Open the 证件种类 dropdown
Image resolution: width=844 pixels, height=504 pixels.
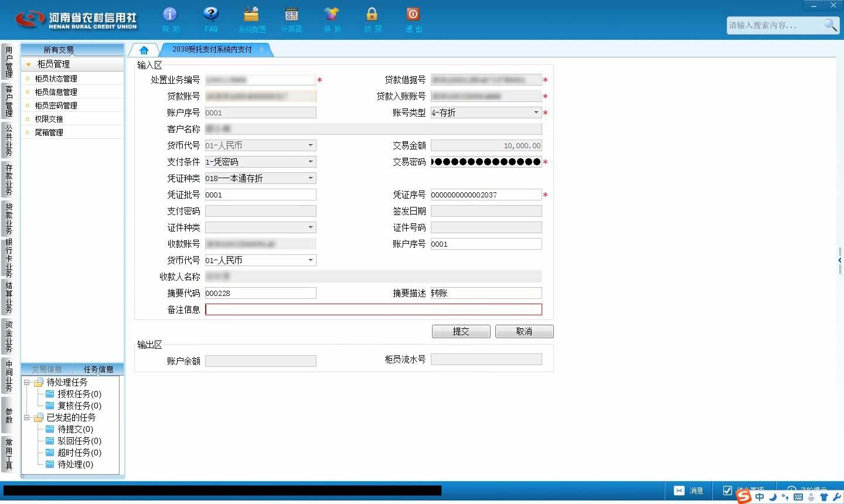[x=311, y=227]
